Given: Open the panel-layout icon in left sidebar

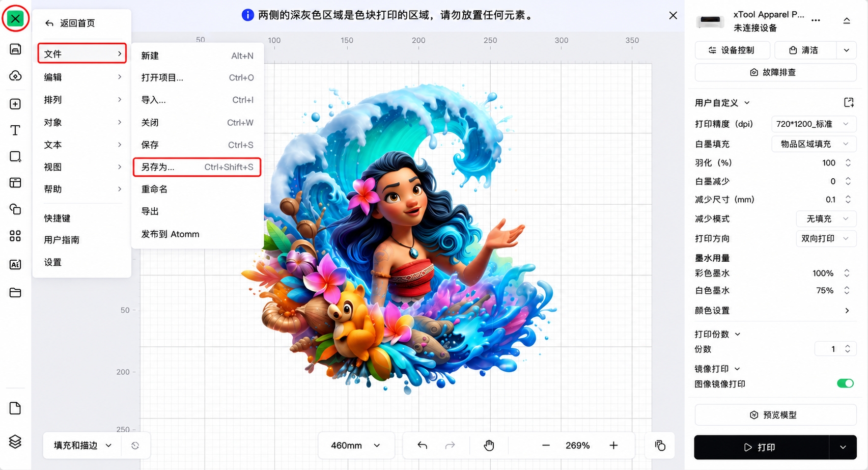Looking at the screenshot, I should [x=15, y=183].
